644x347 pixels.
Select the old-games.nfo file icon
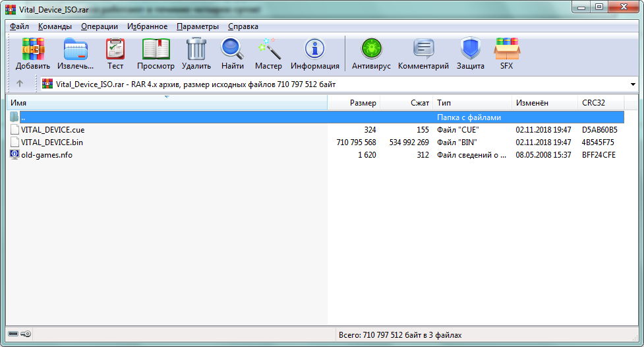15,154
